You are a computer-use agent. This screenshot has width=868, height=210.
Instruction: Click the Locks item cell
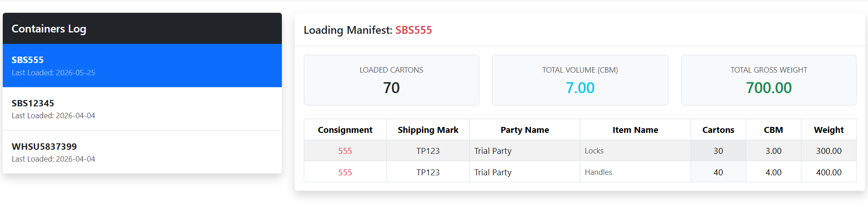coord(635,151)
